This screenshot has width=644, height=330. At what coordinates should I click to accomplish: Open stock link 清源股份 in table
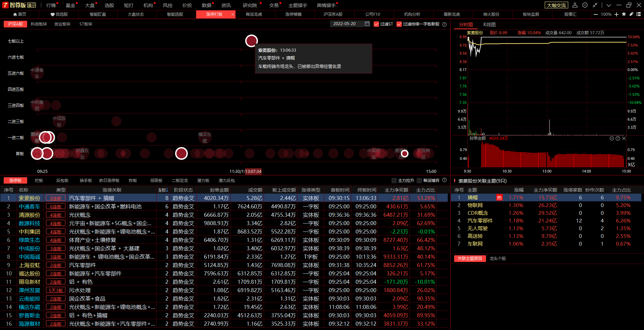pyautogui.click(x=30, y=215)
